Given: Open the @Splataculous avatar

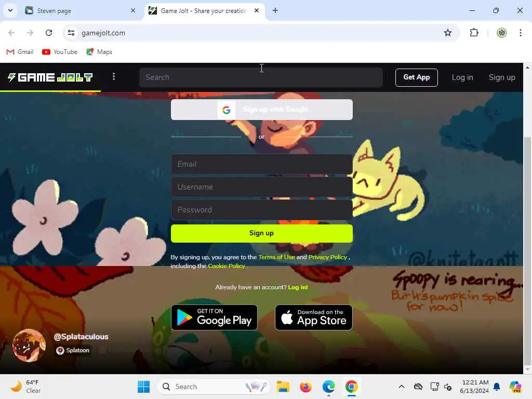Looking at the screenshot, I should 29,345.
